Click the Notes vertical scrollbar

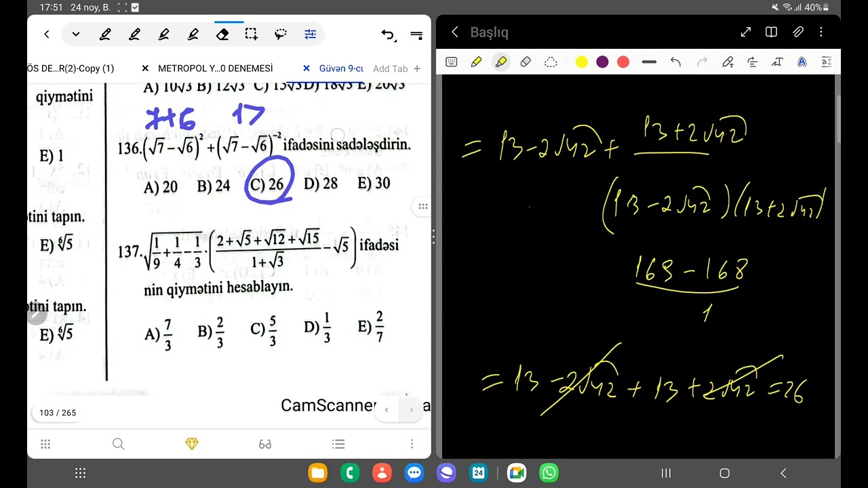(837, 119)
